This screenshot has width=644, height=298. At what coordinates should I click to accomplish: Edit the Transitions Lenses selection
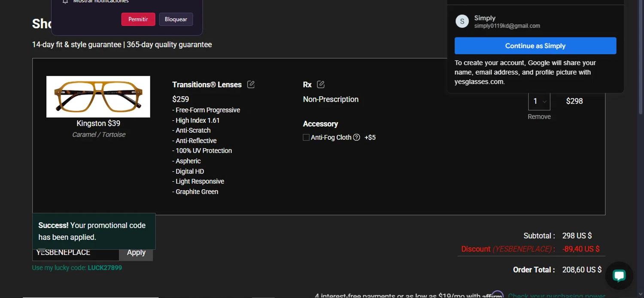[251, 84]
